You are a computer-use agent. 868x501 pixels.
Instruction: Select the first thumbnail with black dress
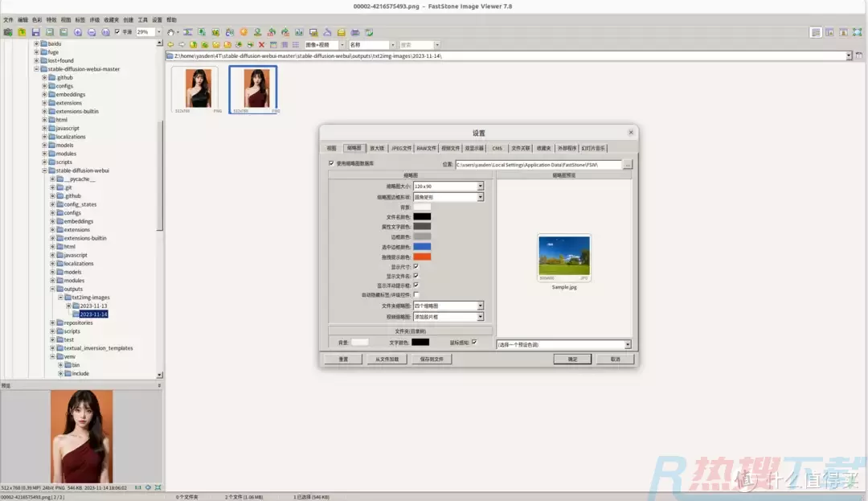pos(198,88)
